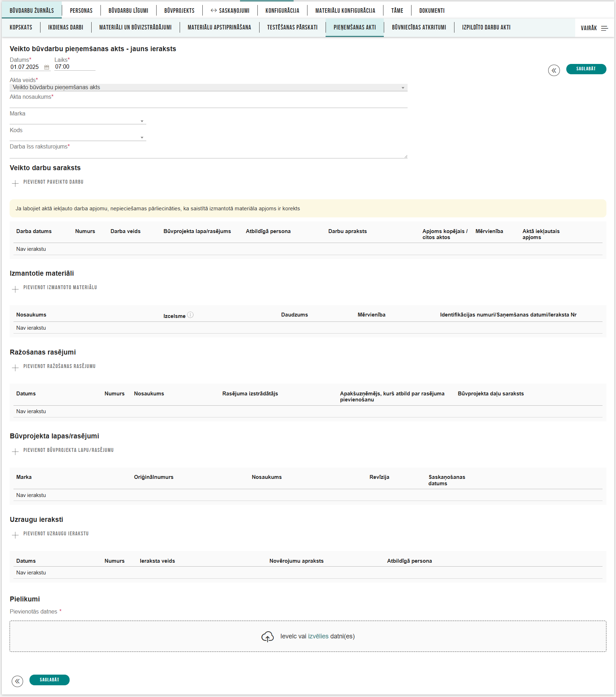Click the Izcelsme info icon
This screenshot has width=616, height=697.
190,315
